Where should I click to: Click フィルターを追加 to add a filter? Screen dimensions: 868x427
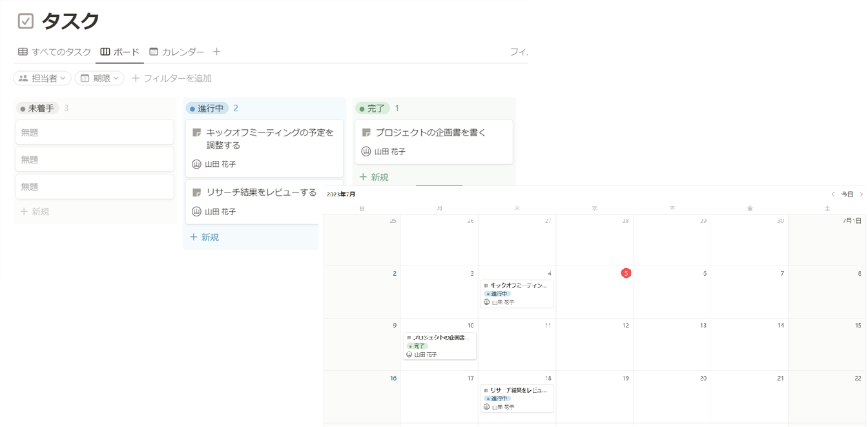pos(172,78)
